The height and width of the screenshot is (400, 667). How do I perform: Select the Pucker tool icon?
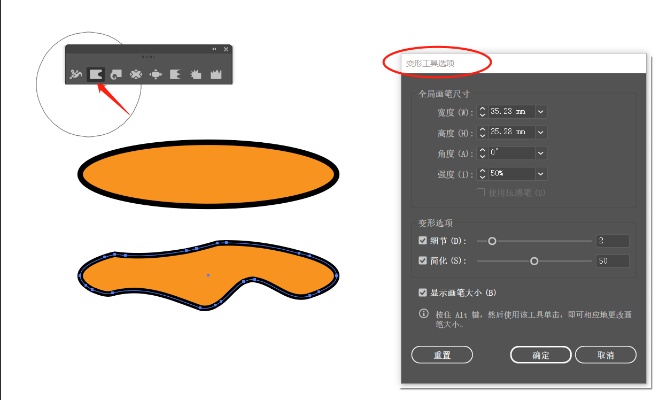pyautogui.click(x=136, y=74)
